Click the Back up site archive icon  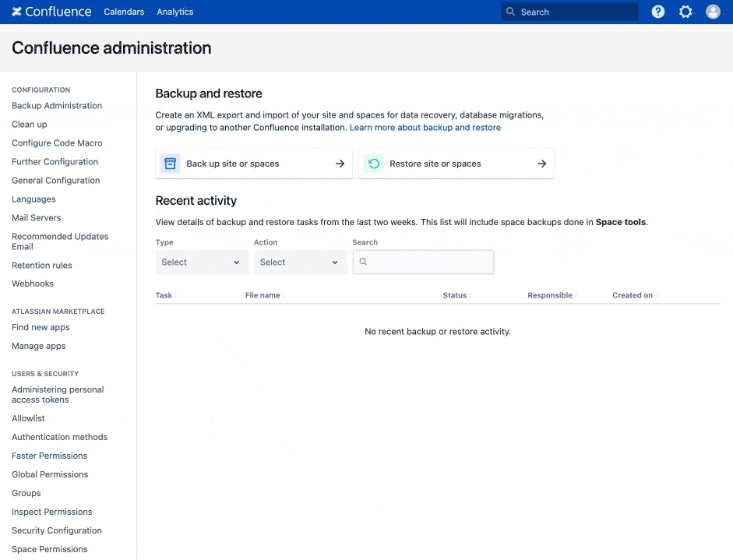170,164
